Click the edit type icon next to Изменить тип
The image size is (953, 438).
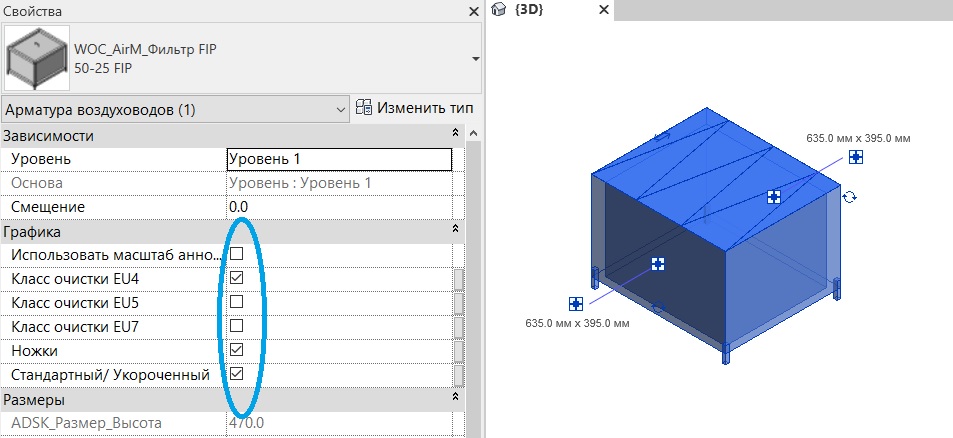364,108
